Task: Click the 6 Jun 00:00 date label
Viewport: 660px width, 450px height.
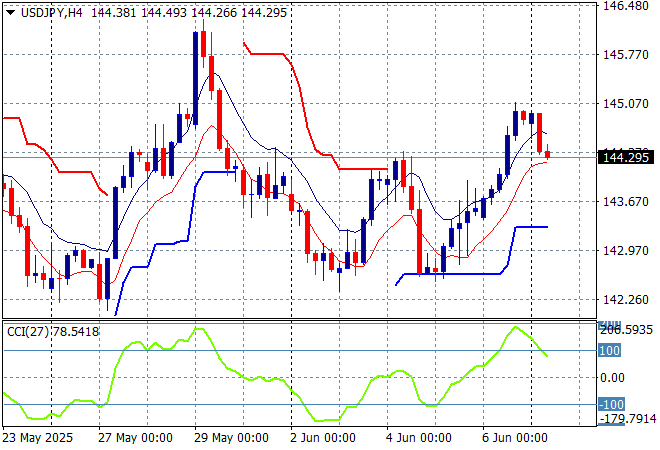Action: [x=515, y=438]
